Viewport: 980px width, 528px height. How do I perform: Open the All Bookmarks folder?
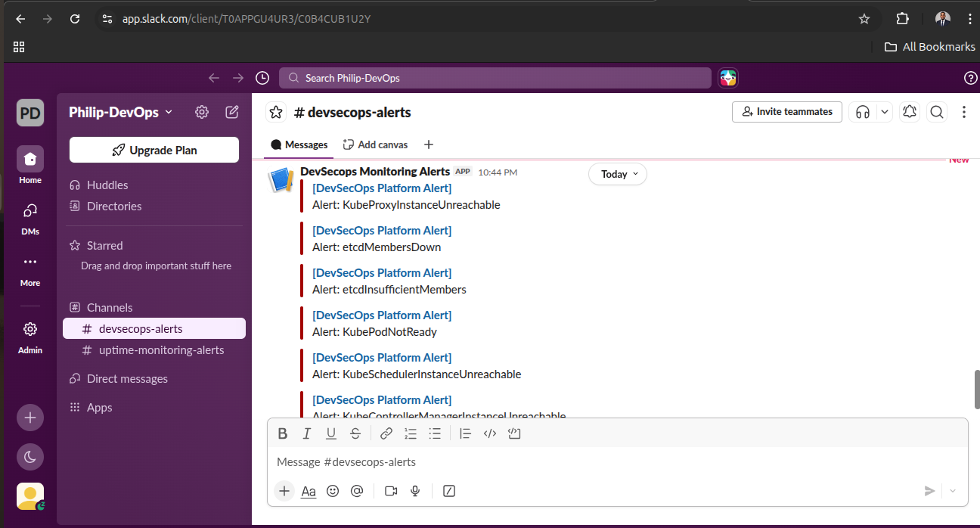pos(930,47)
